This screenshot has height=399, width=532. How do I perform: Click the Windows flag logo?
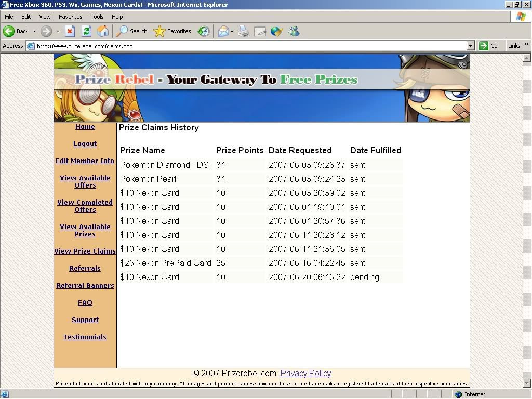click(521, 16)
